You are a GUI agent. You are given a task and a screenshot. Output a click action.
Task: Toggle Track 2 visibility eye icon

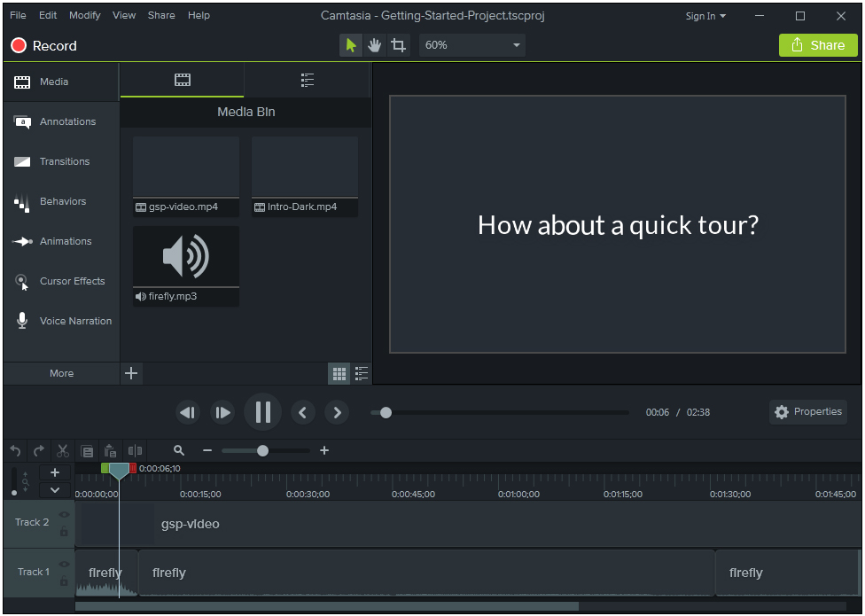[64, 515]
